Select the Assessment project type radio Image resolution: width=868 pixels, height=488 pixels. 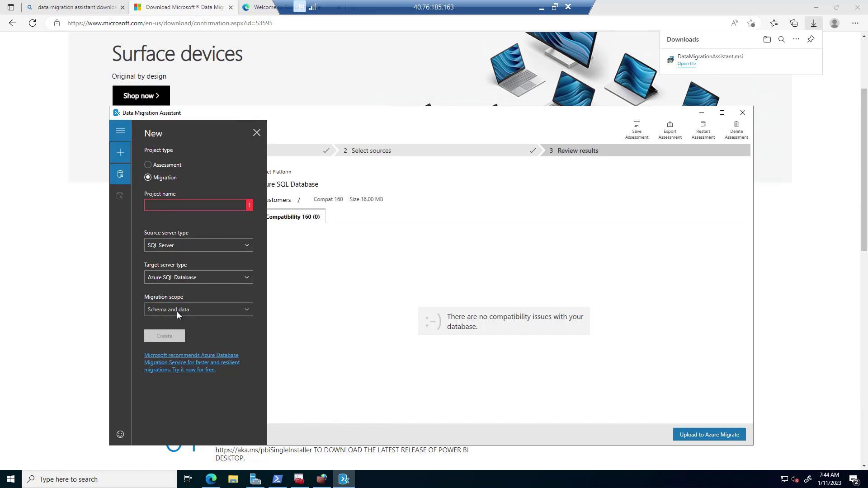(x=148, y=165)
